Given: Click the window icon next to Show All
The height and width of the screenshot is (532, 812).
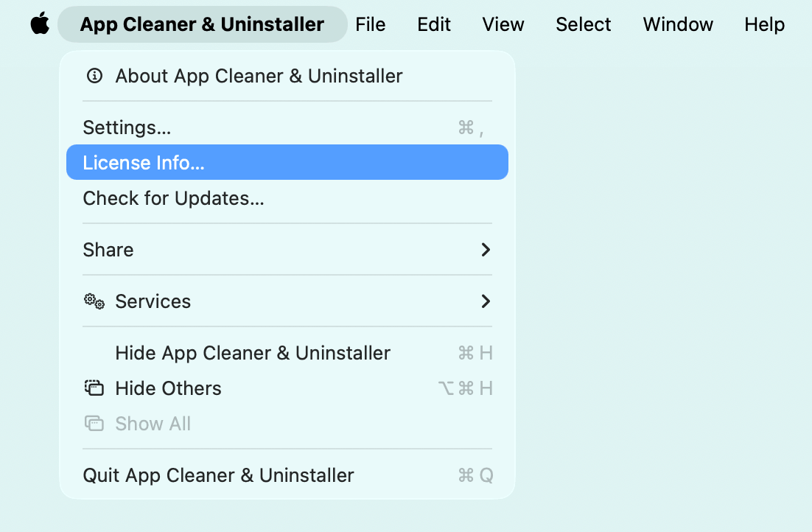Looking at the screenshot, I should point(94,423).
